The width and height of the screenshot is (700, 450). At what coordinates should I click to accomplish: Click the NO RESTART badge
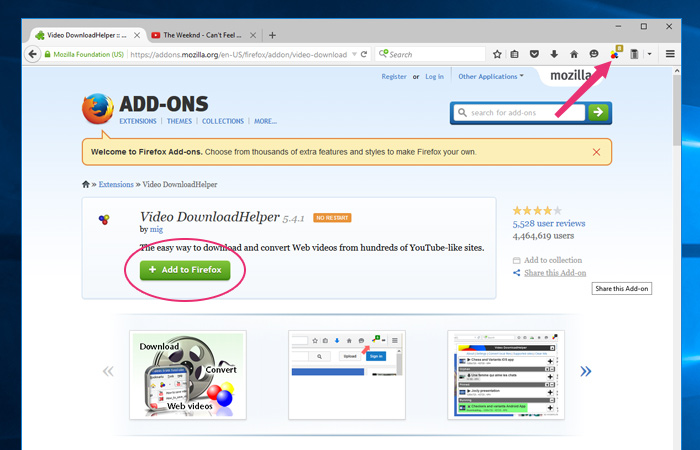click(332, 218)
